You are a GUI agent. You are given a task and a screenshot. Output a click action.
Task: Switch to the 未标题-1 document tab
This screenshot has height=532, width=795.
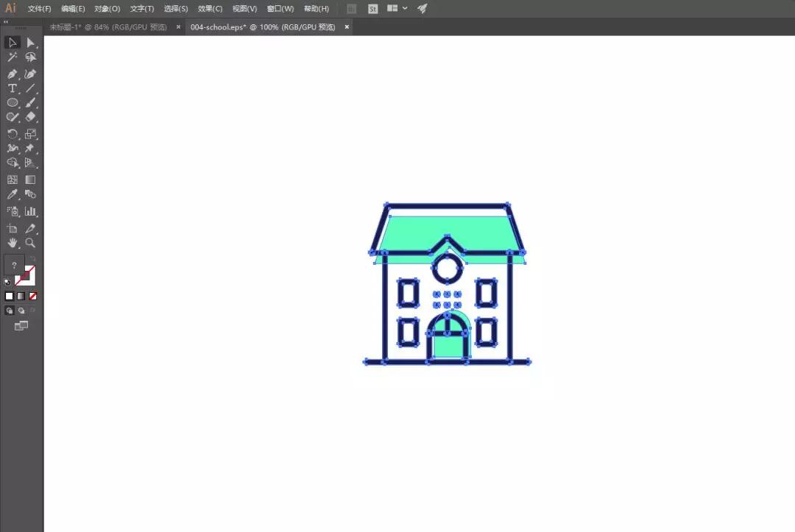tap(108, 26)
